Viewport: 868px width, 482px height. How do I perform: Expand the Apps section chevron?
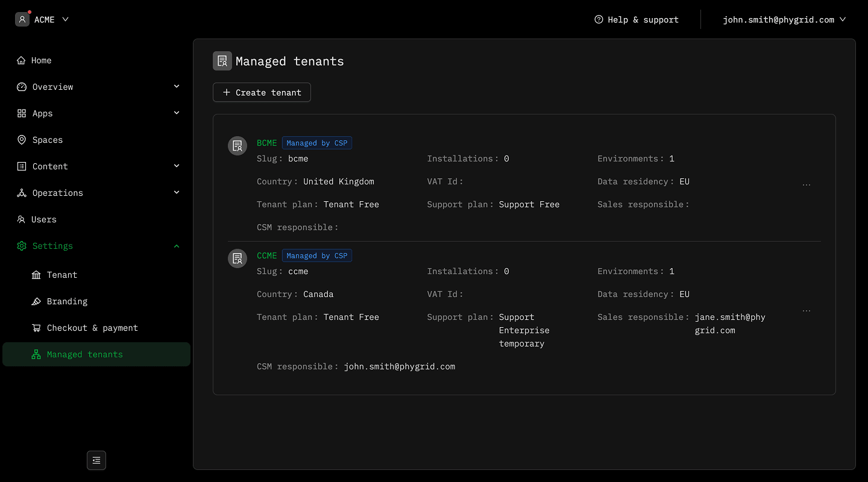pyautogui.click(x=177, y=113)
